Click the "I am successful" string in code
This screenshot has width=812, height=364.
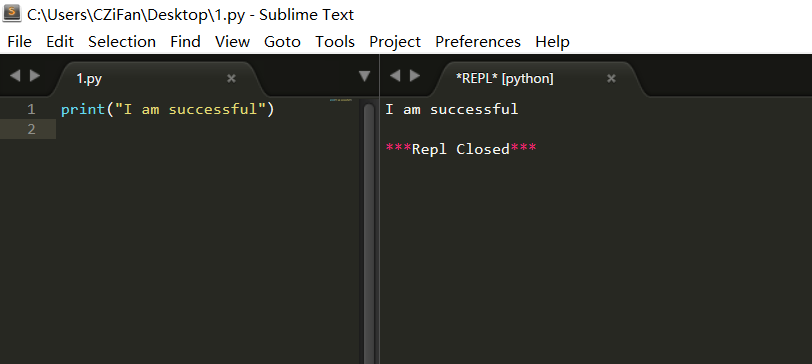(x=190, y=110)
